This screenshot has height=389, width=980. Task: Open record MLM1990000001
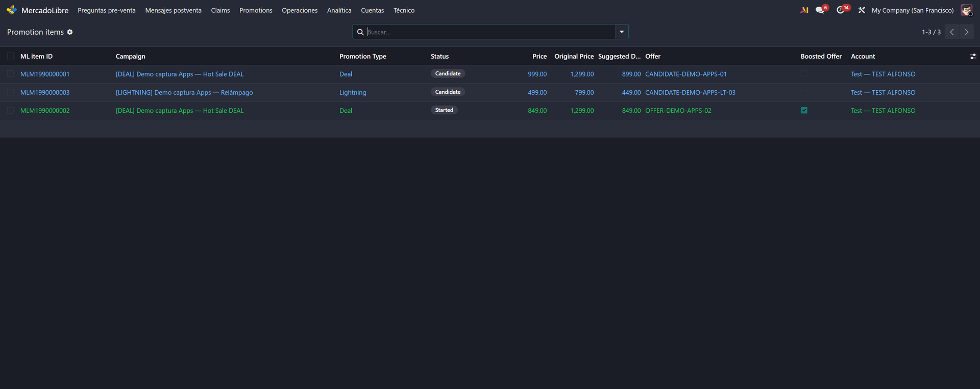coord(45,74)
